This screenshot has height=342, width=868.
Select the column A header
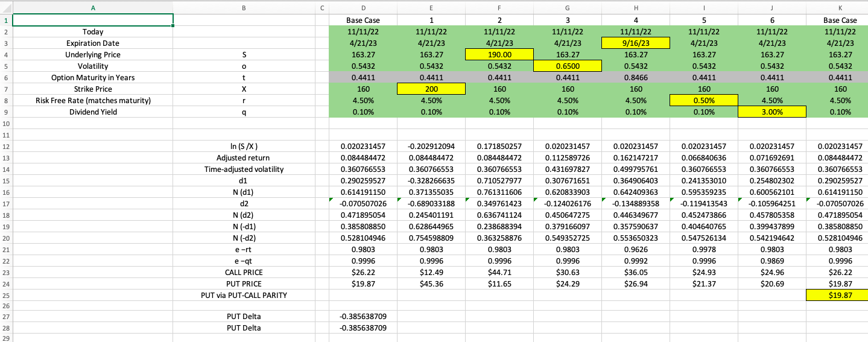point(93,7)
